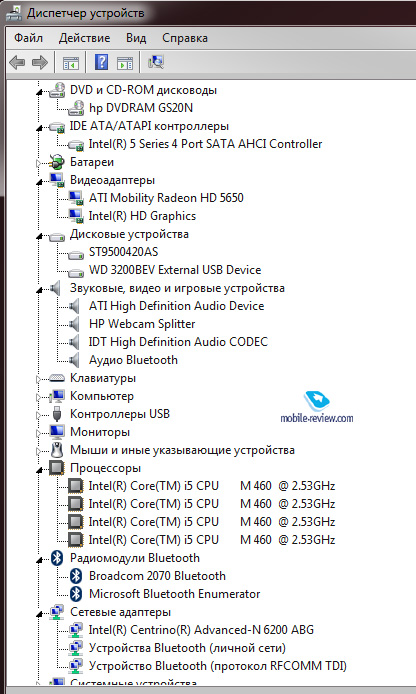Click the IDE ATA/ATAPI контроллеры category icon
This screenshot has width=416, height=694.
(x=57, y=127)
